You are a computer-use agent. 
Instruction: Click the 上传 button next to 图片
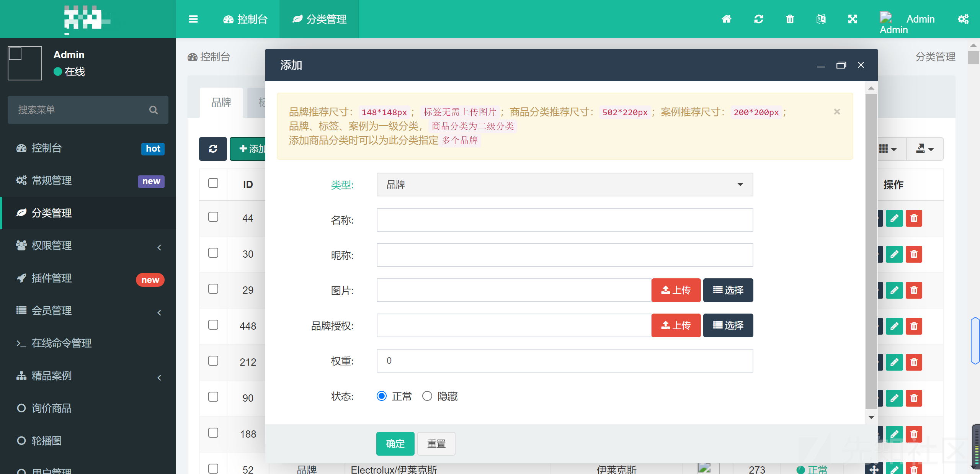(x=676, y=290)
